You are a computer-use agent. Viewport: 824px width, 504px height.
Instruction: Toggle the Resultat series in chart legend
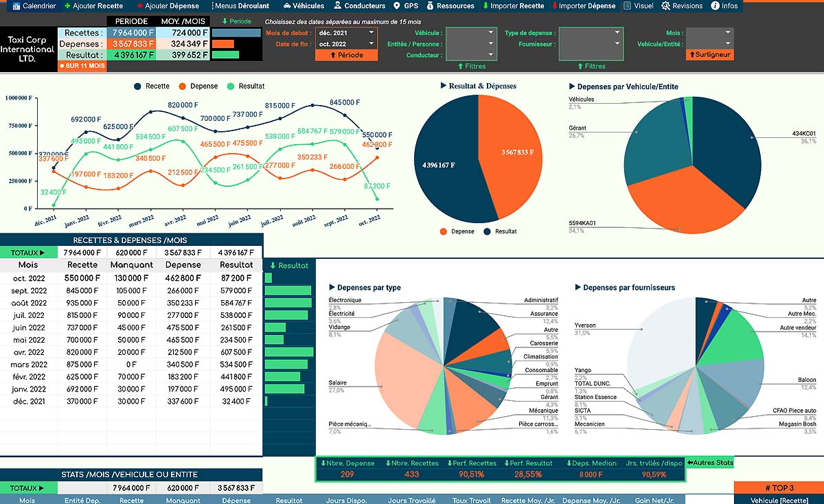(x=231, y=87)
